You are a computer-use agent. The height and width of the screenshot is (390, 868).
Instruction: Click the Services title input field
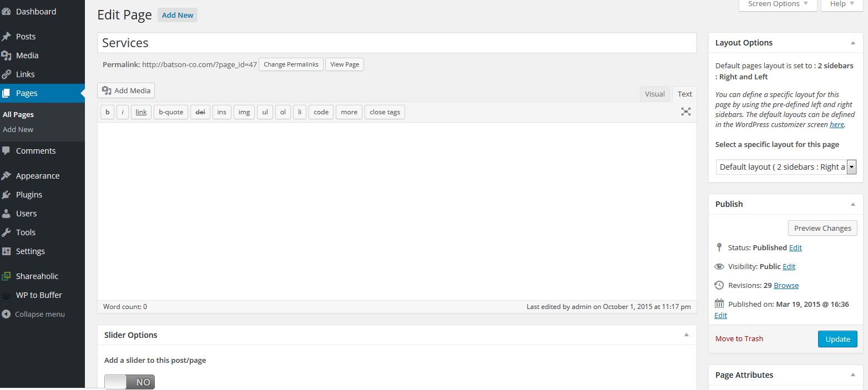point(396,43)
